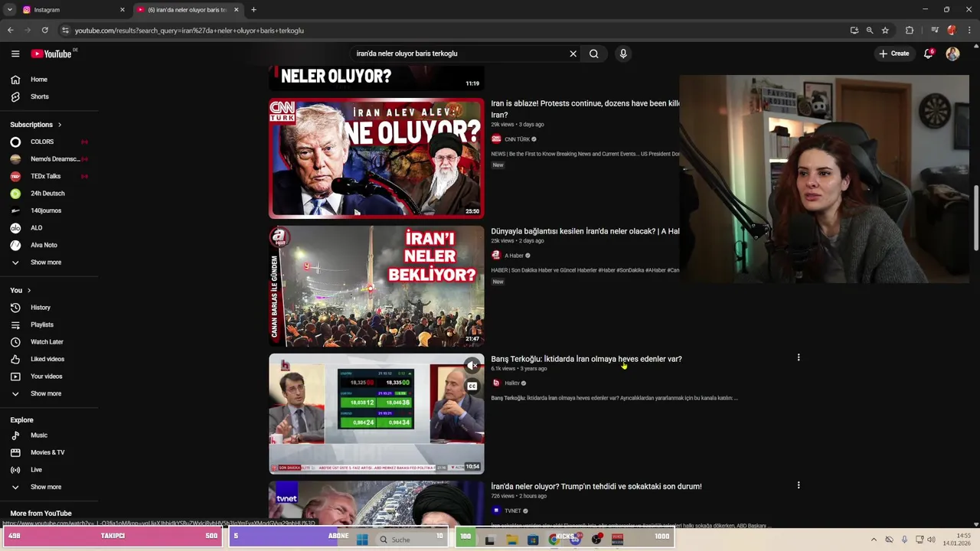Show hidden system tray icons
The image size is (980, 551).
(874, 540)
